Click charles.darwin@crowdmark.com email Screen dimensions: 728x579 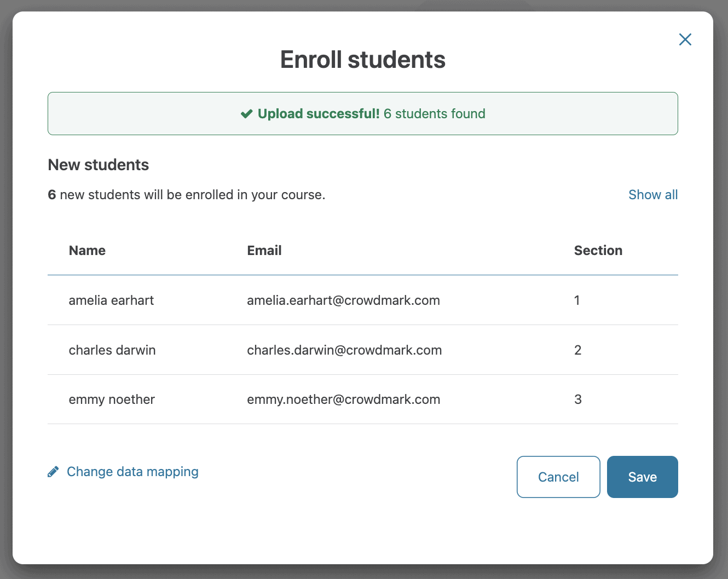(344, 350)
